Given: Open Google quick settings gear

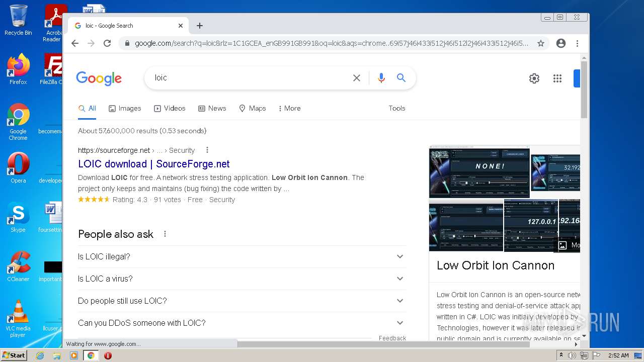Looking at the screenshot, I should pos(534,78).
